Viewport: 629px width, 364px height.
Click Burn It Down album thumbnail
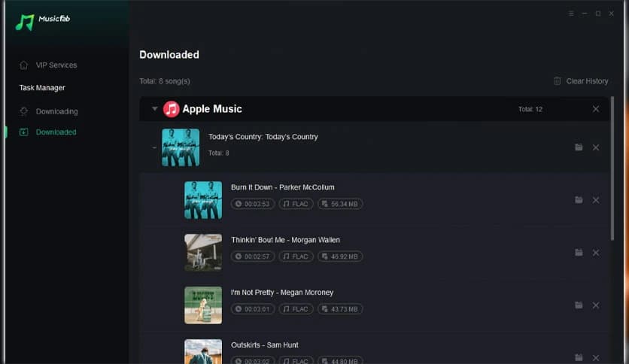click(x=203, y=200)
